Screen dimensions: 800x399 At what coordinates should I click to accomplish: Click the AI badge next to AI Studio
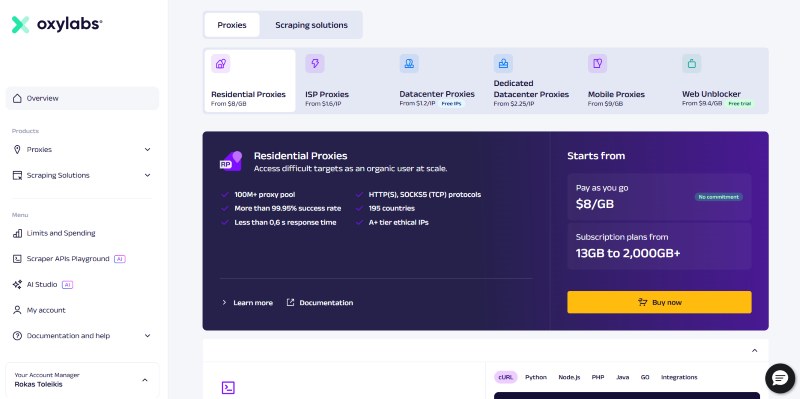pyautogui.click(x=67, y=285)
